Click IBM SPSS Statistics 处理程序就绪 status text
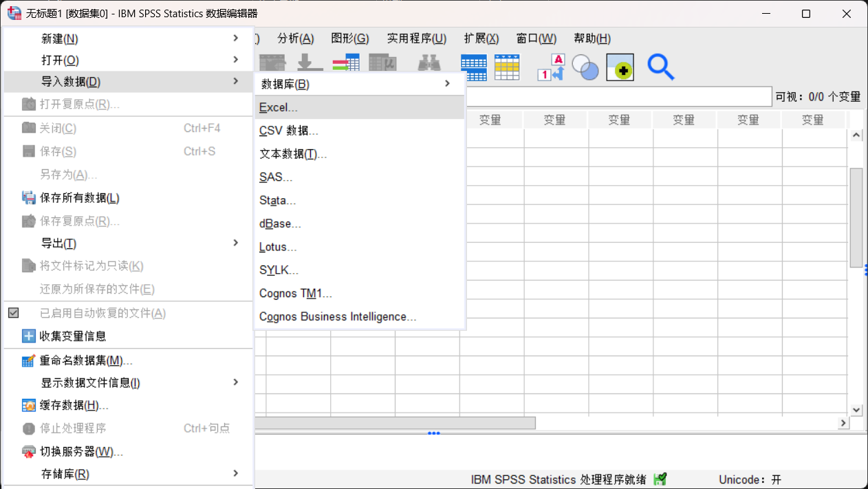 [558, 479]
